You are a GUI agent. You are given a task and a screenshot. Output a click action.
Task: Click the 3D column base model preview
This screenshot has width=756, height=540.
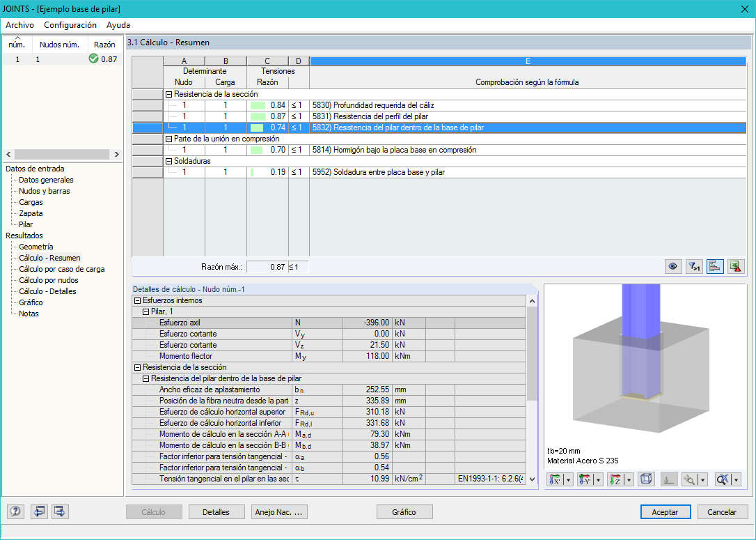tap(641, 360)
